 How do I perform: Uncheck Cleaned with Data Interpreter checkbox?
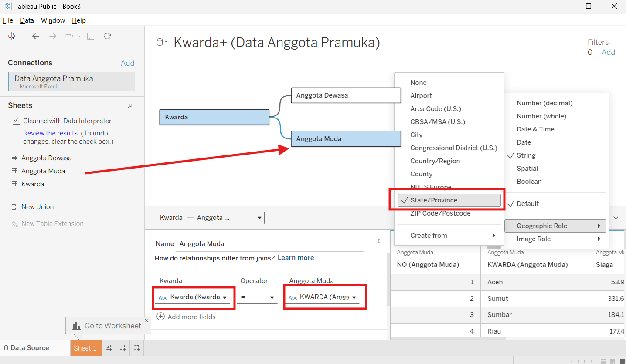click(x=16, y=121)
